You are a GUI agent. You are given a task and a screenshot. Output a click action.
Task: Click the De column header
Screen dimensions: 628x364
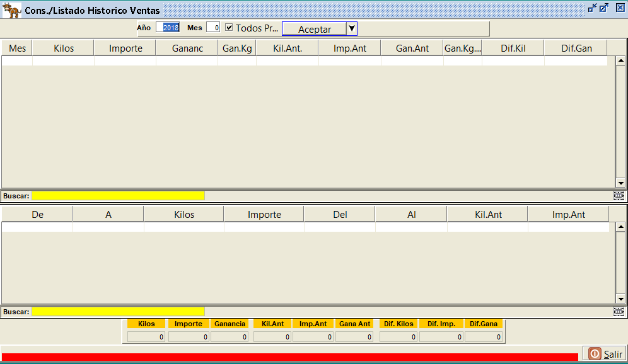37,214
